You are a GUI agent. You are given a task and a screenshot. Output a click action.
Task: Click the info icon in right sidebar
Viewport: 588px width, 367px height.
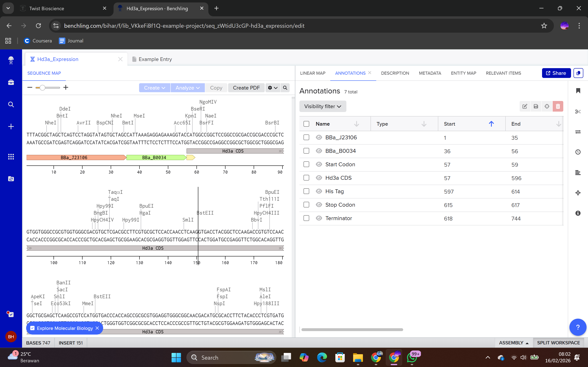point(578,213)
